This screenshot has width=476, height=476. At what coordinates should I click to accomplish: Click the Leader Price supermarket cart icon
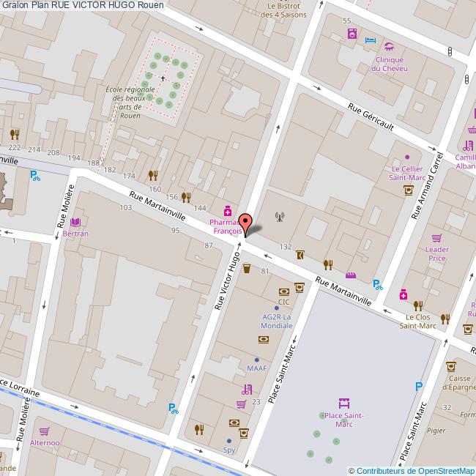pos(437,238)
